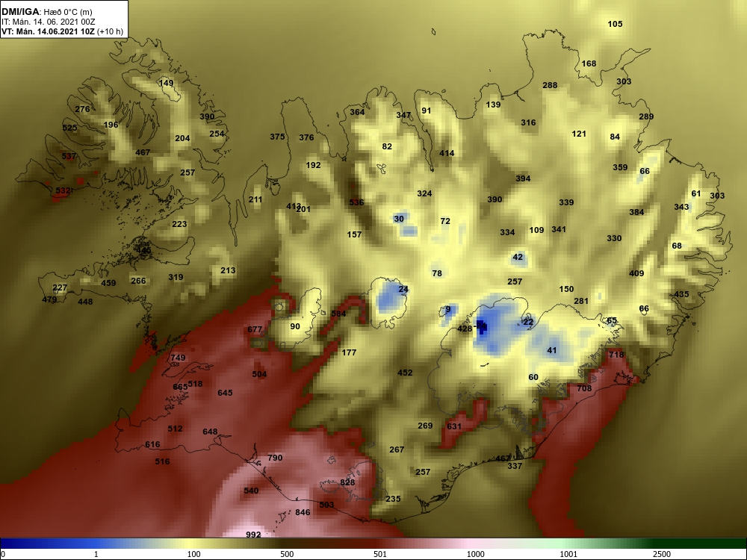Click the 536 value label
Screen dimensions: 747x560
tap(356, 202)
